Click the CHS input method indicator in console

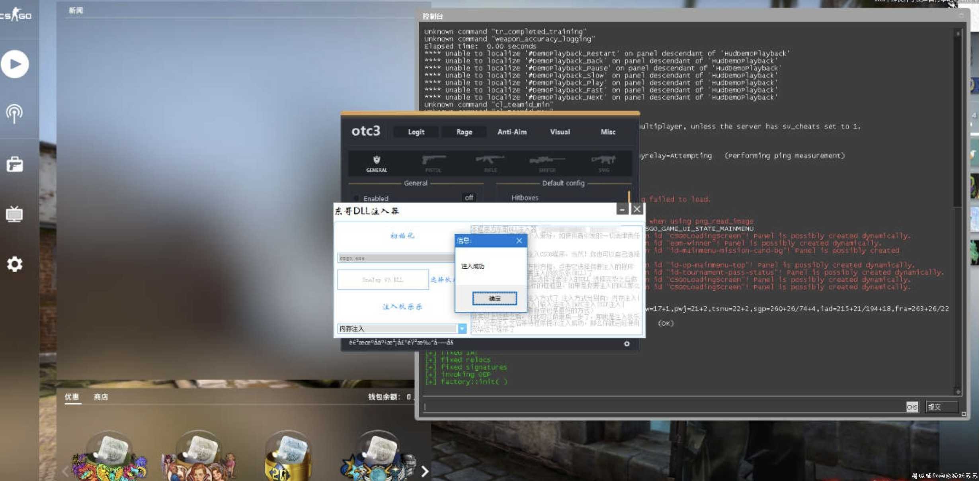pos(912,407)
